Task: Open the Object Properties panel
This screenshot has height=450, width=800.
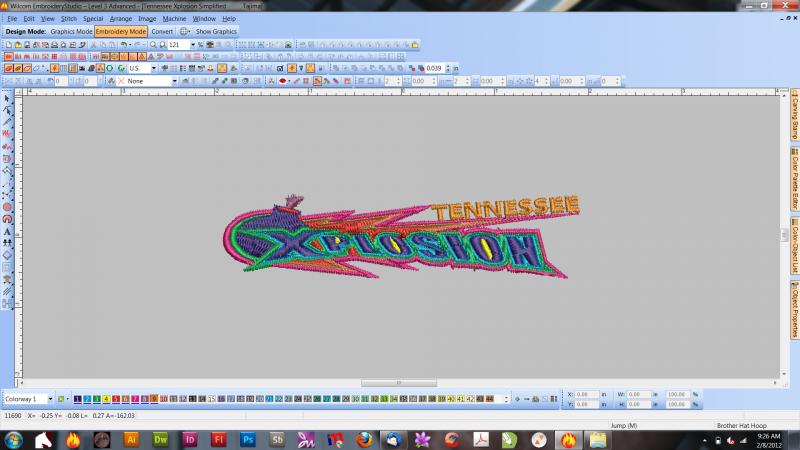Action: (x=795, y=309)
